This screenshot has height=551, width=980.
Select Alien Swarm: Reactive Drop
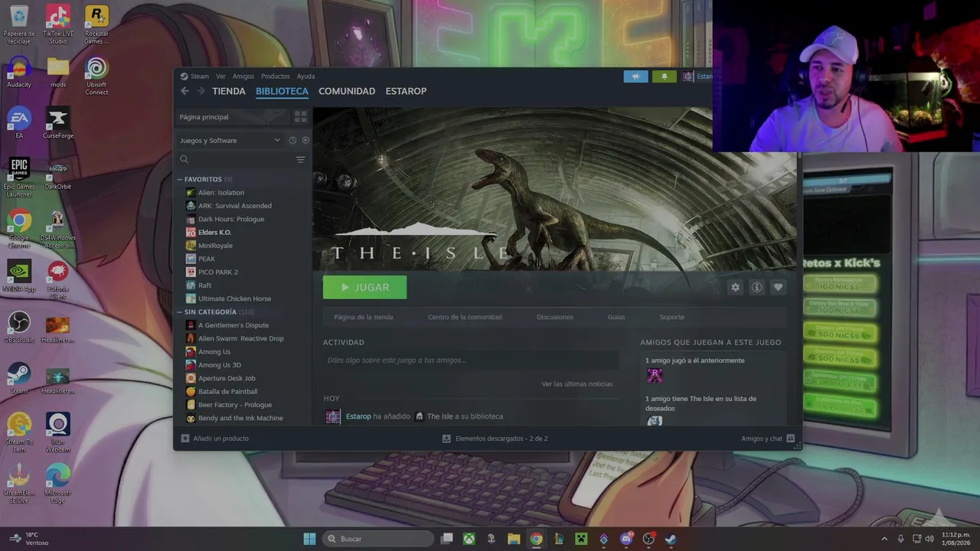pyautogui.click(x=241, y=338)
